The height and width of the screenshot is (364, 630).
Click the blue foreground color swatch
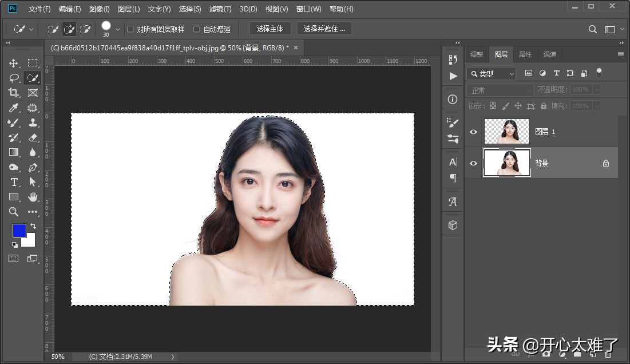[19, 230]
